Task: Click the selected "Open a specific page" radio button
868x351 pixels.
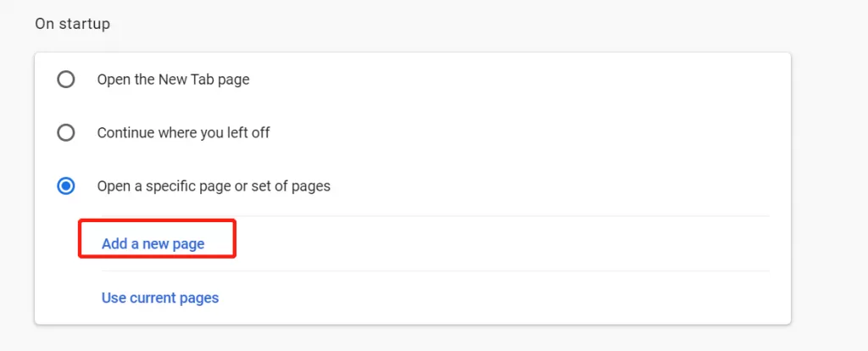Action: point(65,186)
